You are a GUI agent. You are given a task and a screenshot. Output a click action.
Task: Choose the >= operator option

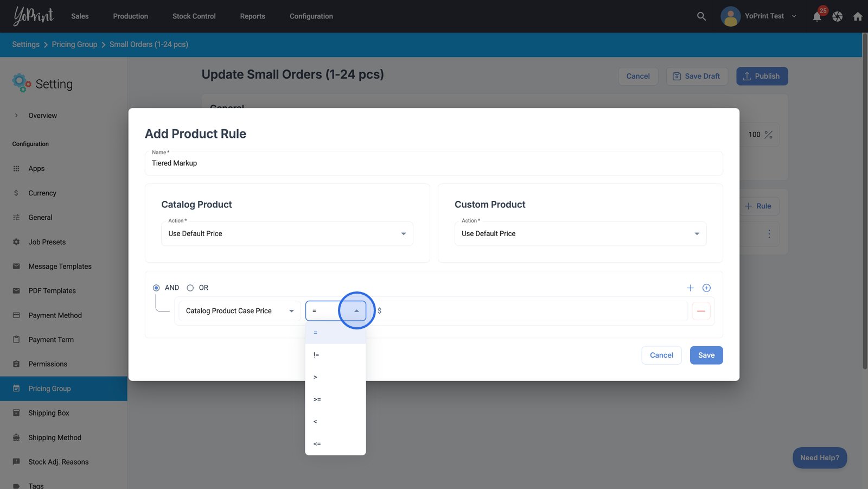335,399
